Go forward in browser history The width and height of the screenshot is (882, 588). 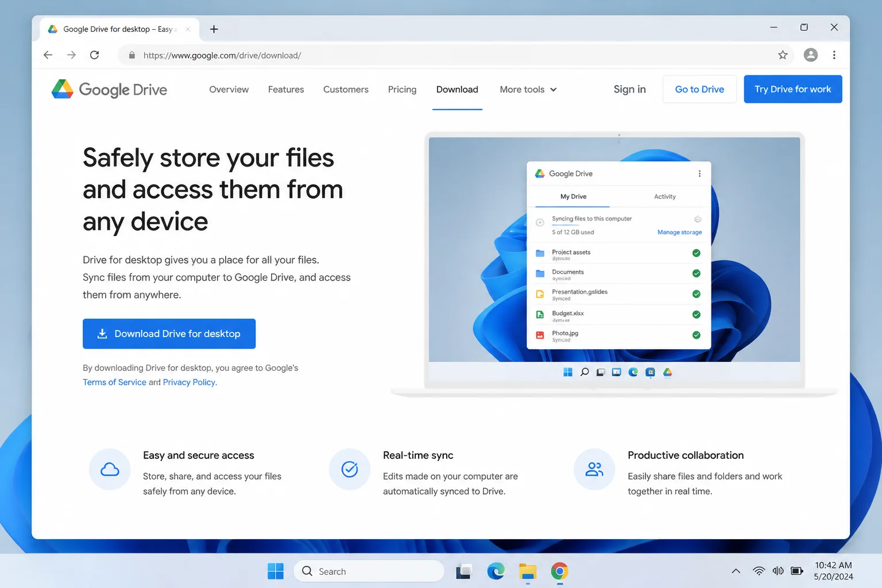point(71,55)
